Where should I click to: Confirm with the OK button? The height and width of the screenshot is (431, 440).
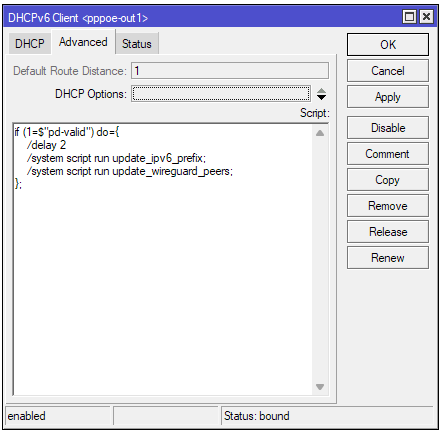click(388, 44)
